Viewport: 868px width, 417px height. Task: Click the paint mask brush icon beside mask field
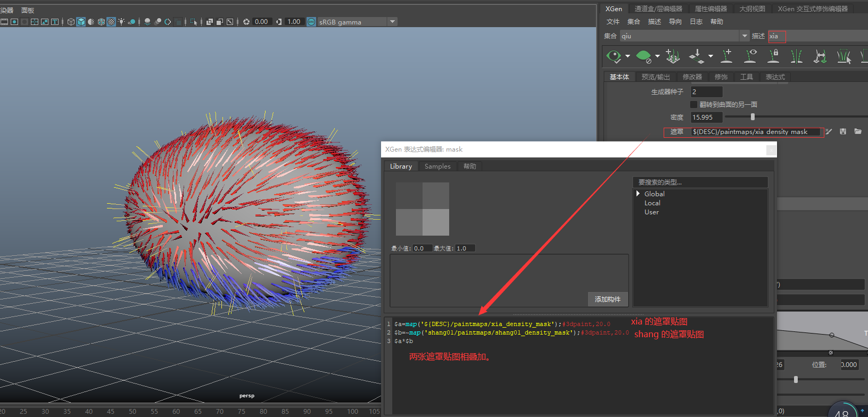(x=829, y=131)
